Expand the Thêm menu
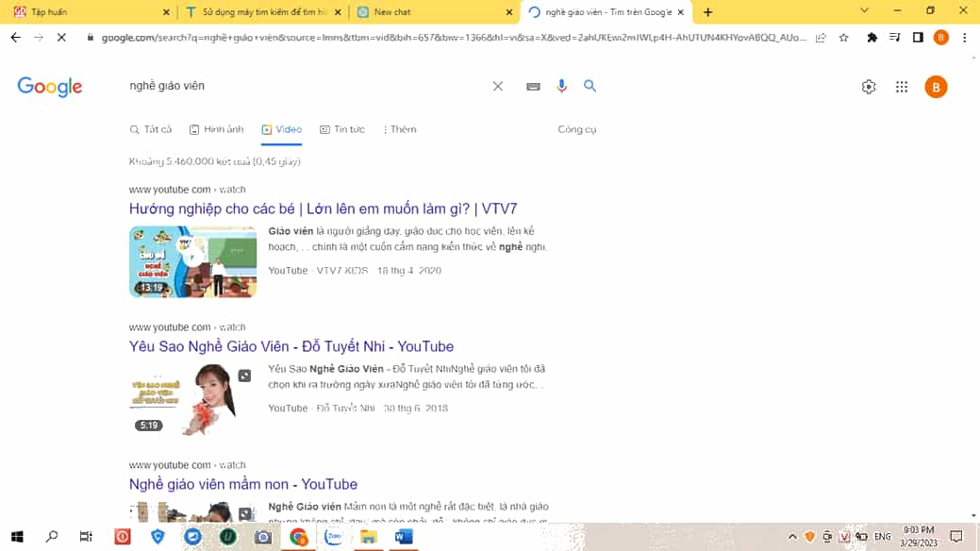980x551 pixels. [x=399, y=129]
